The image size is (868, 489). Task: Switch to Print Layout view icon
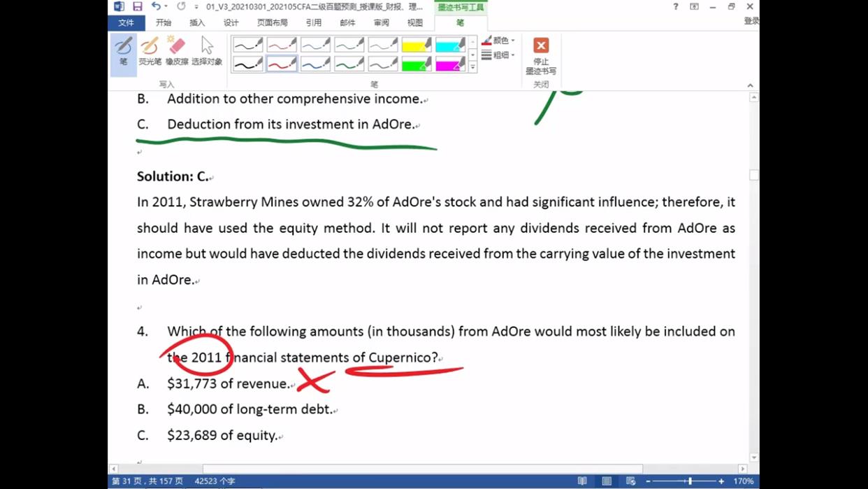[x=607, y=481]
